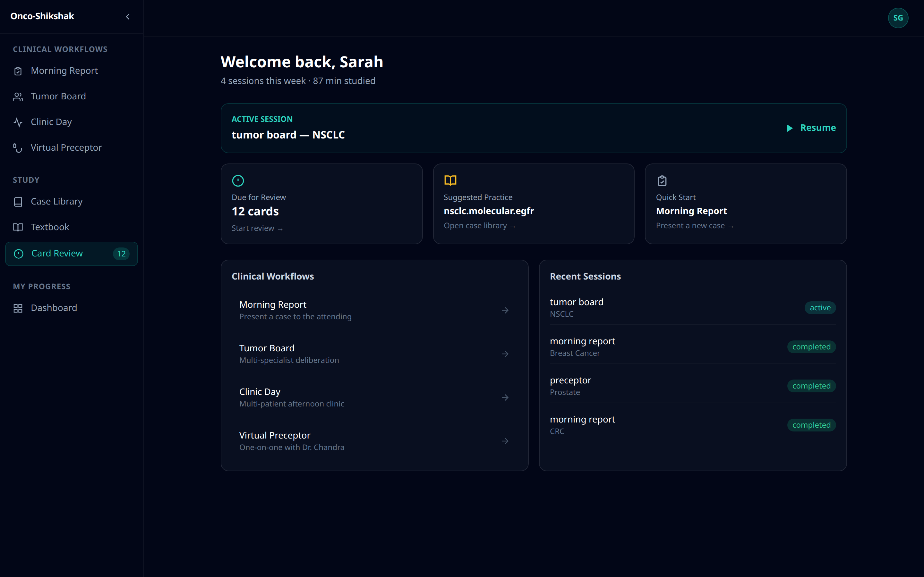This screenshot has width=924, height=577.
Task: Click the 12 badge beside Card Review
Action: click(x=121, y=253)
